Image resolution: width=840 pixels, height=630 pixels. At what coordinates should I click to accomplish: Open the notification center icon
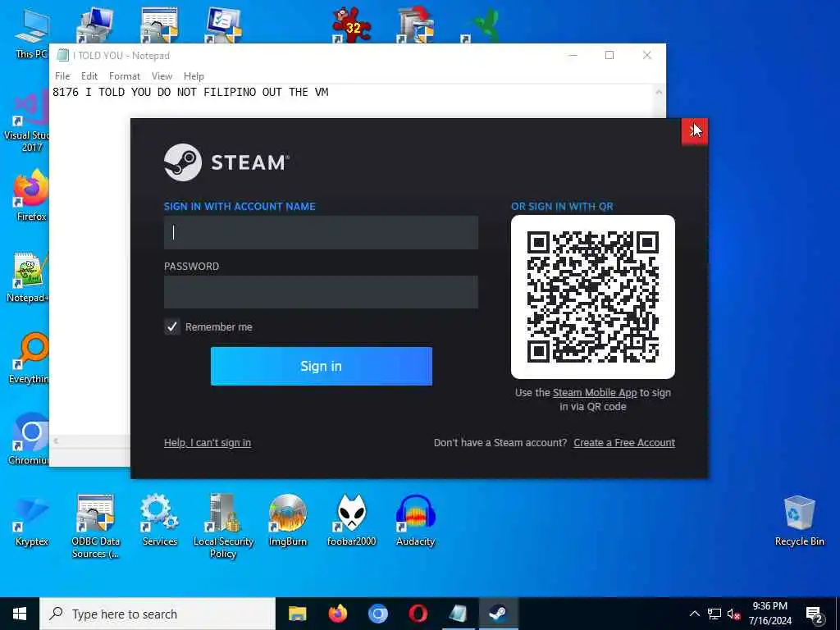[x=815, y=614]
